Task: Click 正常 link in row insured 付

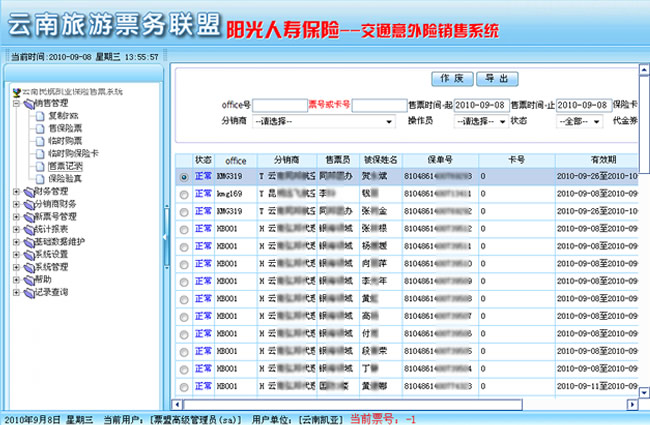Action: (x=203, y=334)
